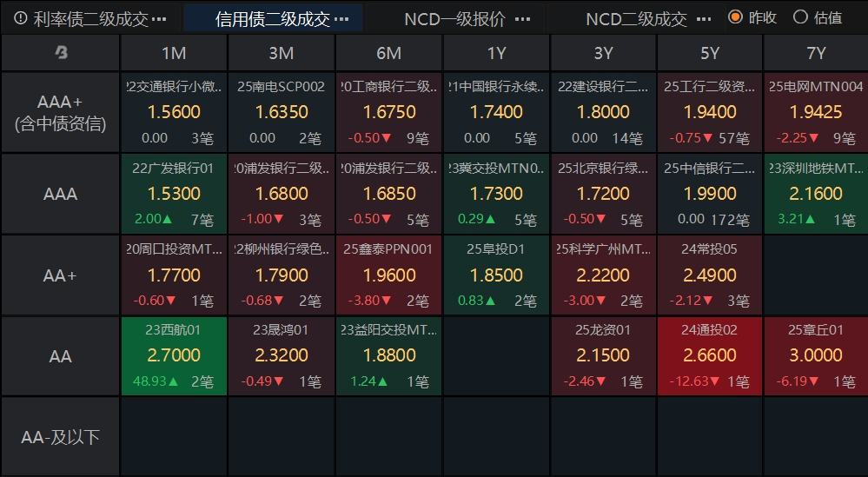The height and width of the screenshot is (477, 868).
Task: Select the 1M tenor column header
Action: point(174,53)
